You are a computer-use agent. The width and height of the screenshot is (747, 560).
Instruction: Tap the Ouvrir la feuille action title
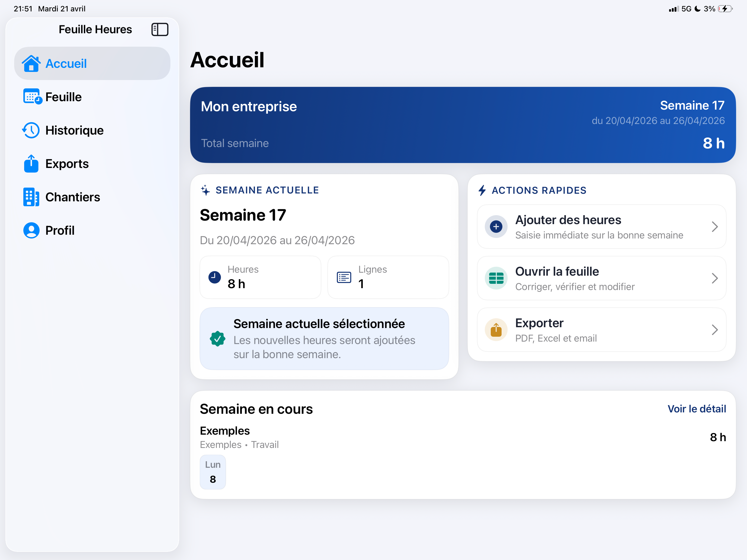(x=557, y=271)
